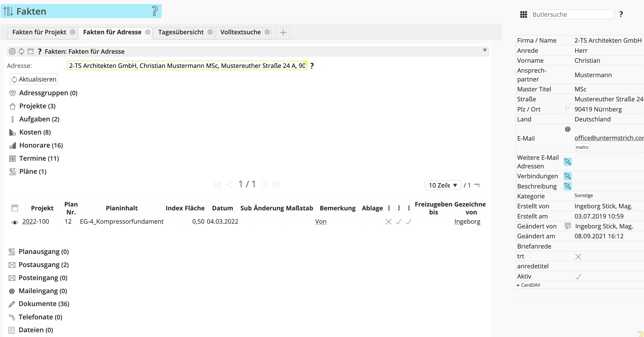This screenshot has height=337, width=644.
Task: Expand the CardDAV section
Action: (528, 285)
